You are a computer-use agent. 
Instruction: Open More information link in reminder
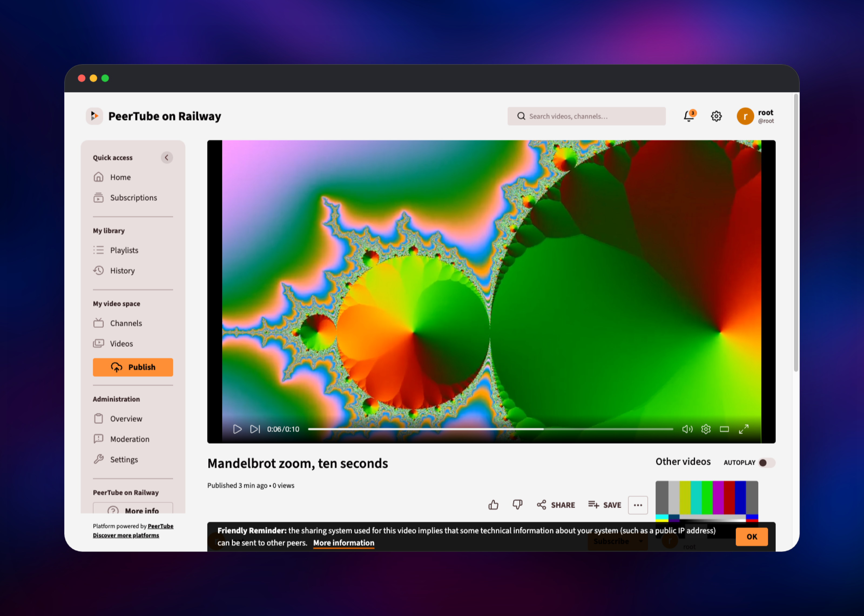pyautogui.click(x=344, y=543)
